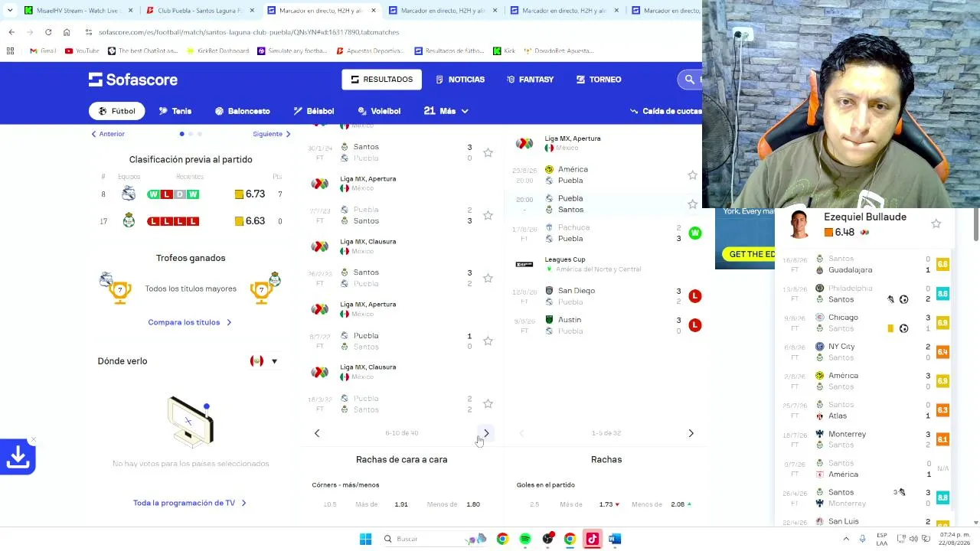Show next head-to-head matches page
The image size is (980, 551).
[x=486, y=433]
